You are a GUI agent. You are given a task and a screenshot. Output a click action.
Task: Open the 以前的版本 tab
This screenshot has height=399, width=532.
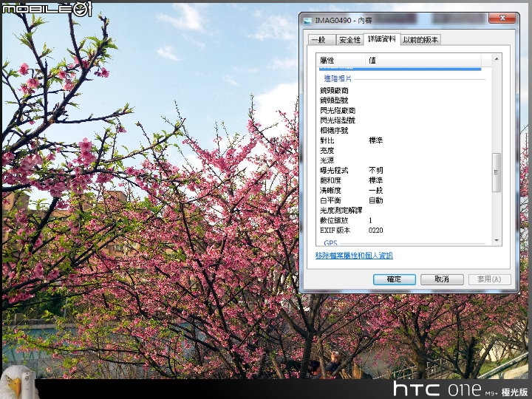point(420,40)
